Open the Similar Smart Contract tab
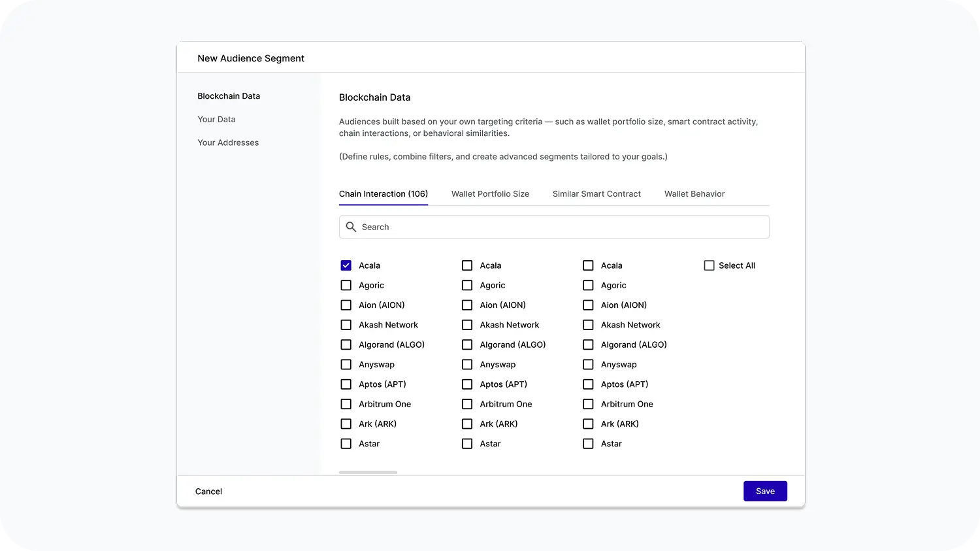This screenshot has width=980, height=551. point(596,194)
